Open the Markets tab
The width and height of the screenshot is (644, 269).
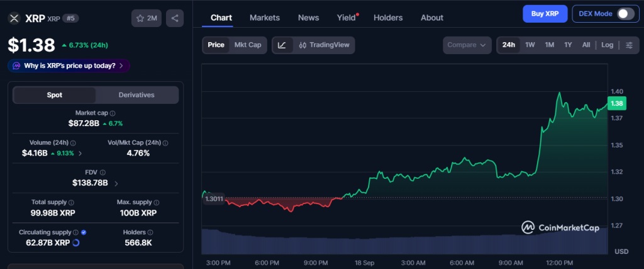pyautogui.click(x=265, y=18)
